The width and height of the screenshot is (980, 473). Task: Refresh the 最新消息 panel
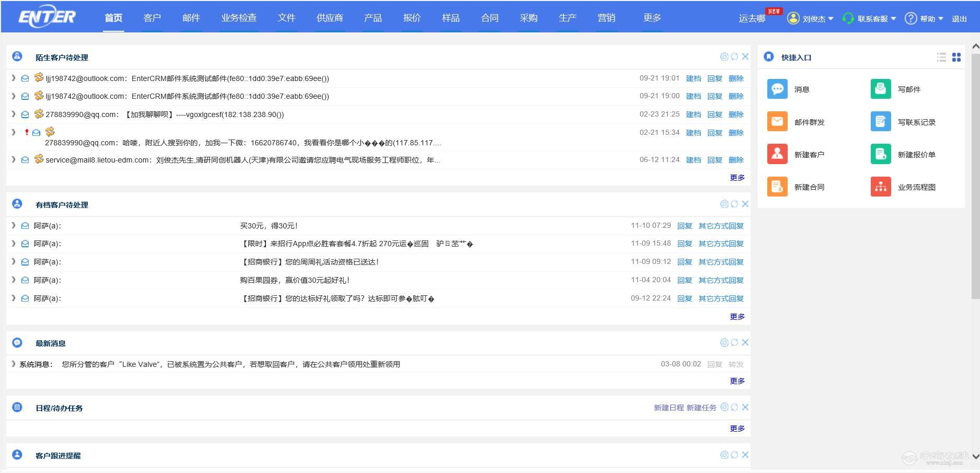(734, 342)
